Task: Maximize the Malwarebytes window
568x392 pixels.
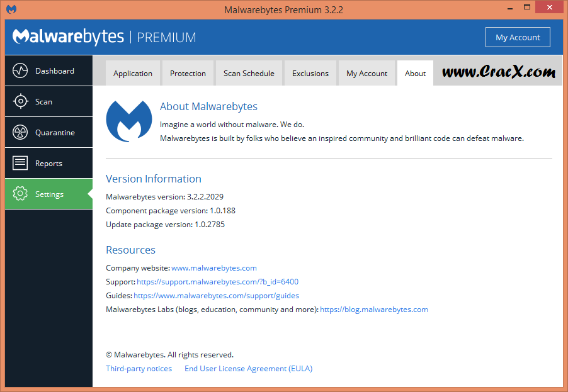Action: point(527,8)
